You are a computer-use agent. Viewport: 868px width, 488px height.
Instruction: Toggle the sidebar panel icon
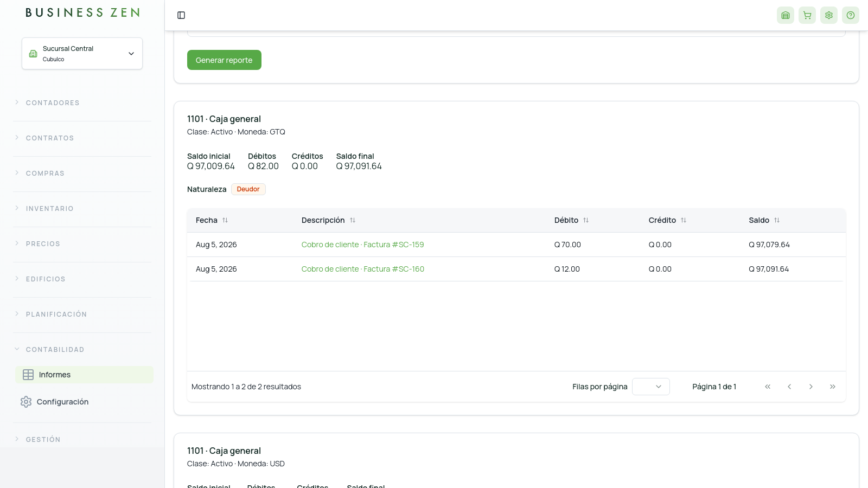click(x=181, y=15)
